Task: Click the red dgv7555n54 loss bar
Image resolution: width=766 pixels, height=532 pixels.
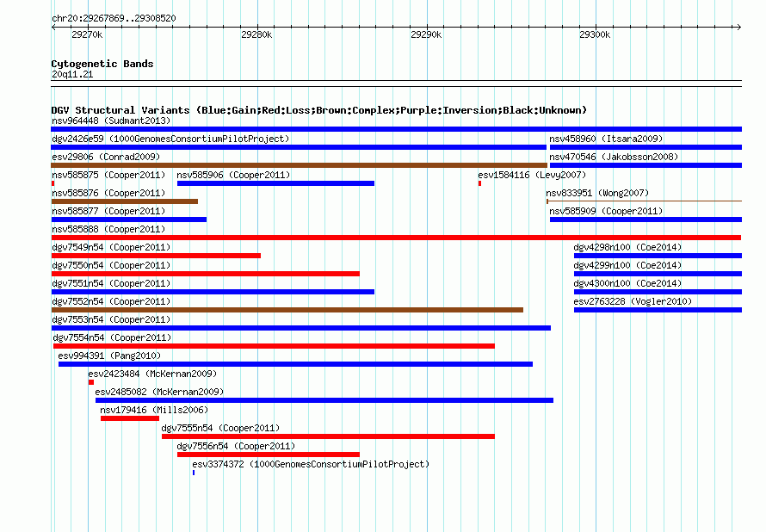Action: point(328,436)
